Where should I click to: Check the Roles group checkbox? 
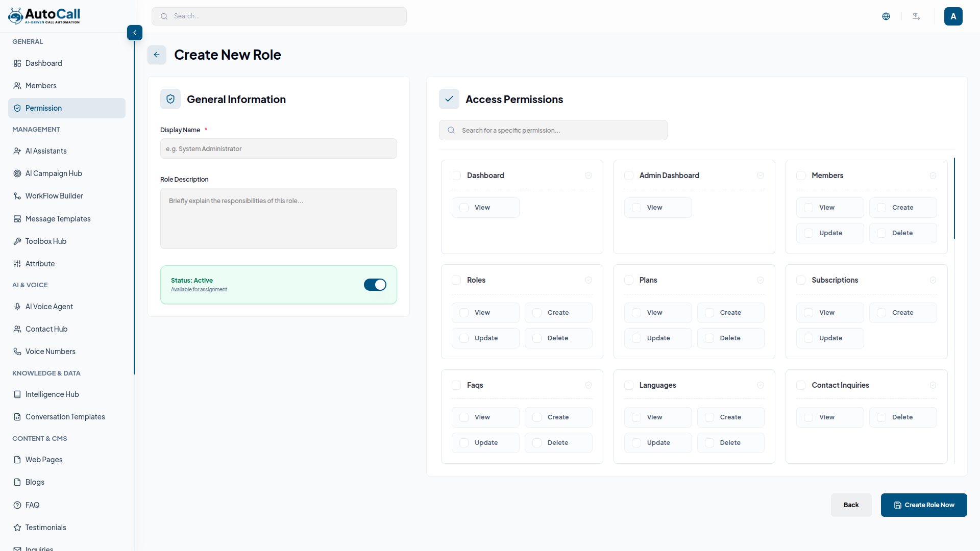pyautogui.click(x=456, y=280)
